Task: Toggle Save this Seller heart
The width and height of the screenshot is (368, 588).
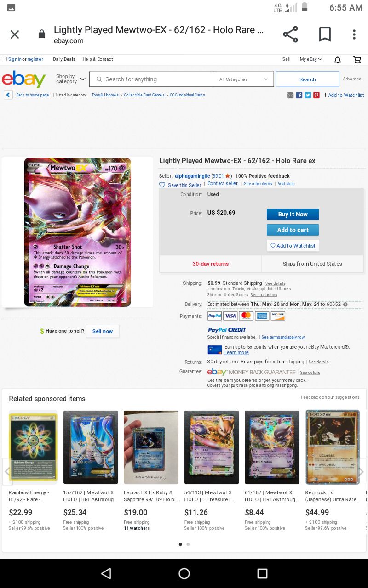Action: pos(162,185)
